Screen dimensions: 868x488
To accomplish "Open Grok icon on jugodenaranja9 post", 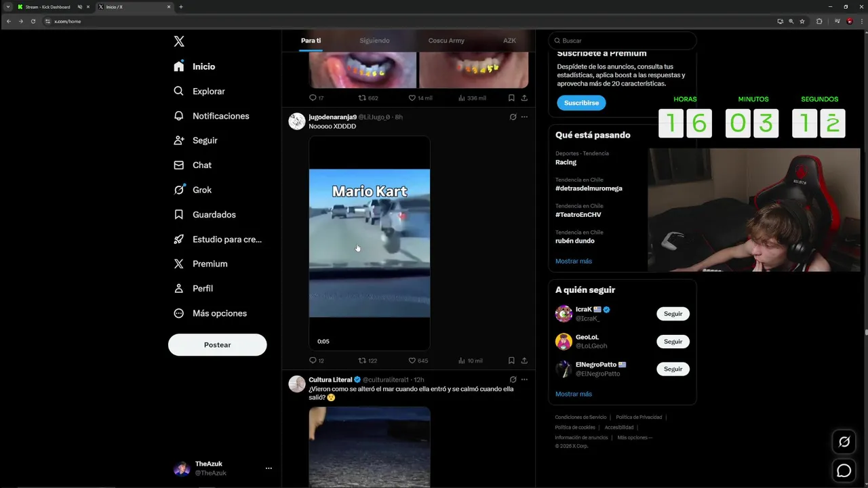I will click(x=513, y=117).
